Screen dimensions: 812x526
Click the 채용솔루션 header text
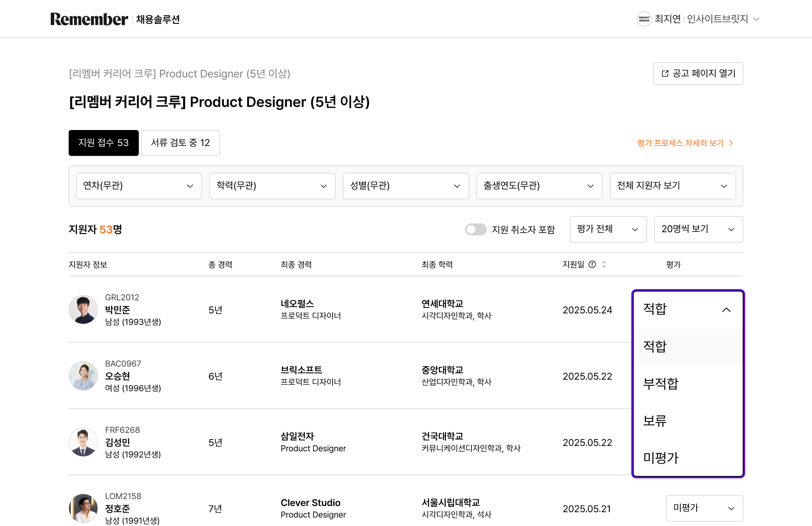click(158, 19)
